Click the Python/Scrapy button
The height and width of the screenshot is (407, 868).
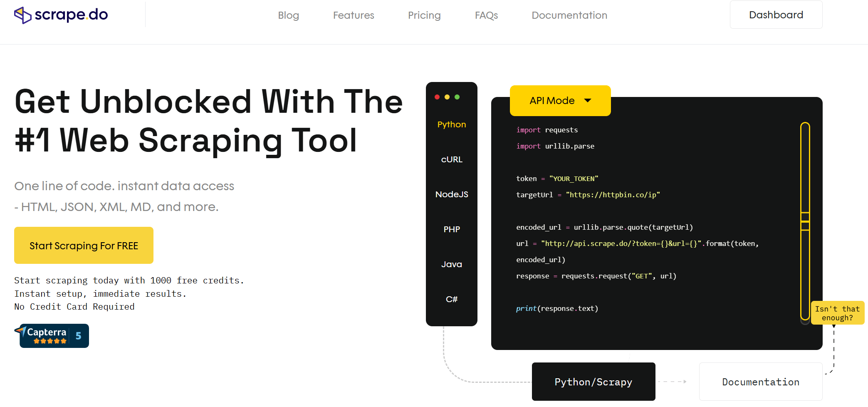pos(594,382)
